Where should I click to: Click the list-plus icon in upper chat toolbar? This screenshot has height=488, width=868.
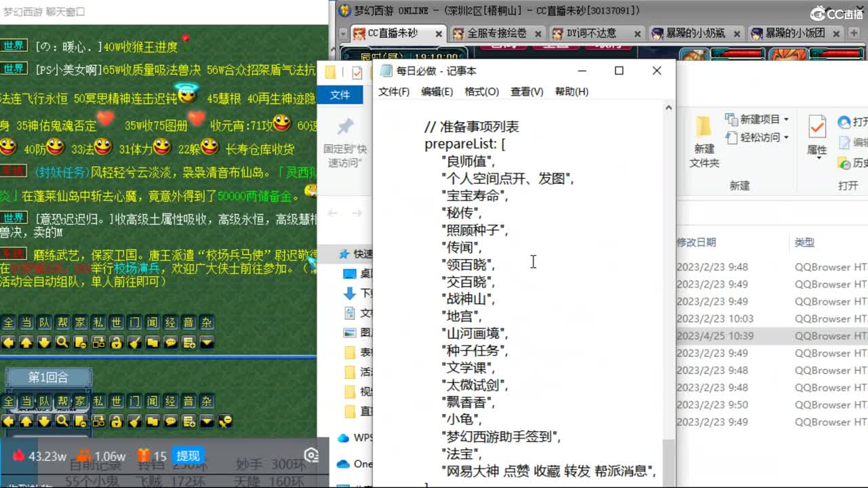189,342
